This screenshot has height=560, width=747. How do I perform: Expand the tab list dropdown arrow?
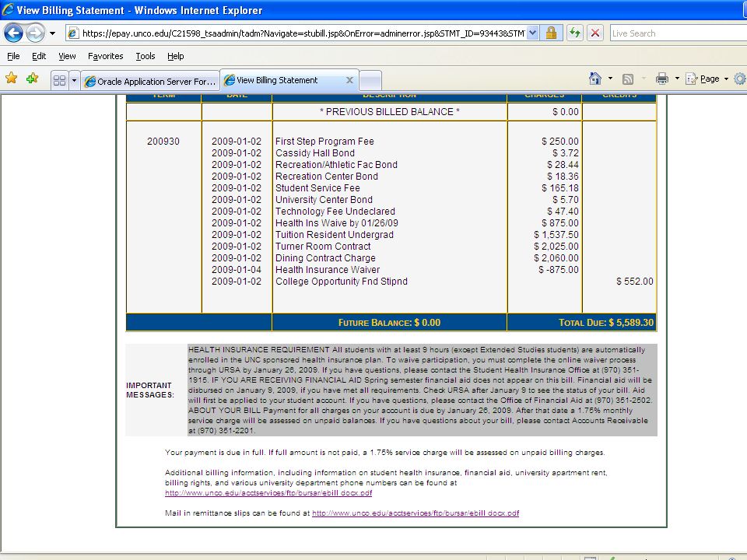click(x=75, y=80)
